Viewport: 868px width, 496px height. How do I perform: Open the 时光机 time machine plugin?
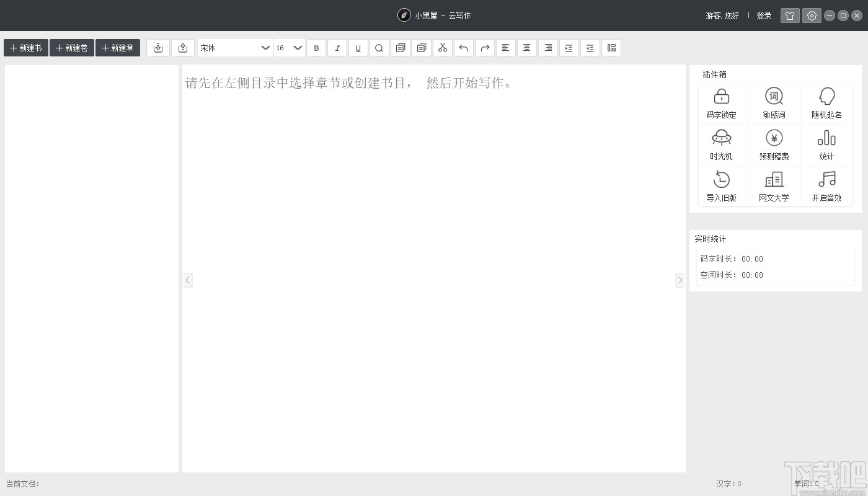point(722,145)
